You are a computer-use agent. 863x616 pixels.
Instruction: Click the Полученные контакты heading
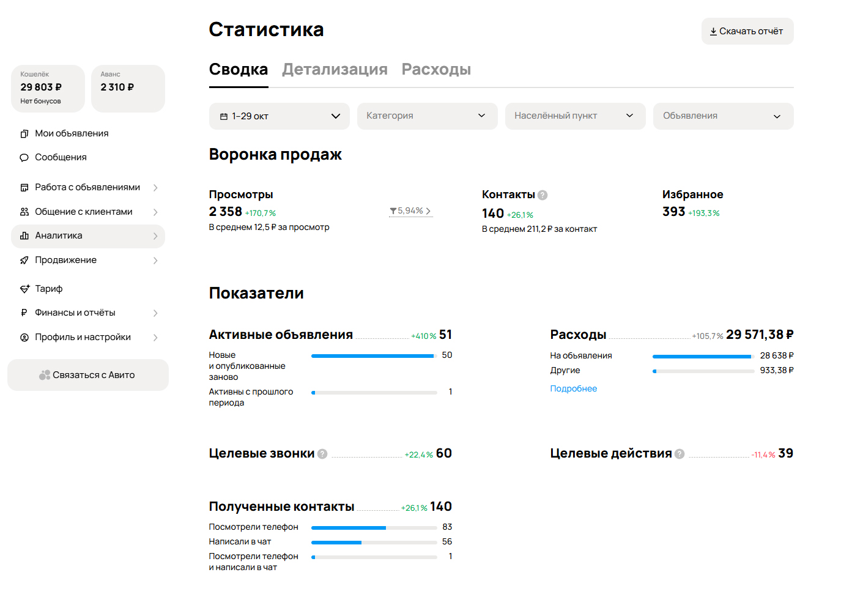click(x=282, y=507)
